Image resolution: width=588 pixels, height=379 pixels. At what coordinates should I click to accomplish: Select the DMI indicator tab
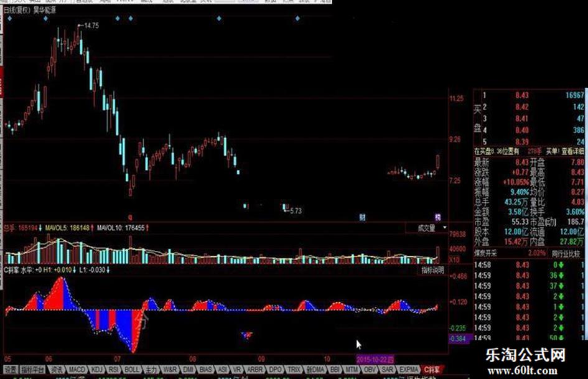(188, 370)
